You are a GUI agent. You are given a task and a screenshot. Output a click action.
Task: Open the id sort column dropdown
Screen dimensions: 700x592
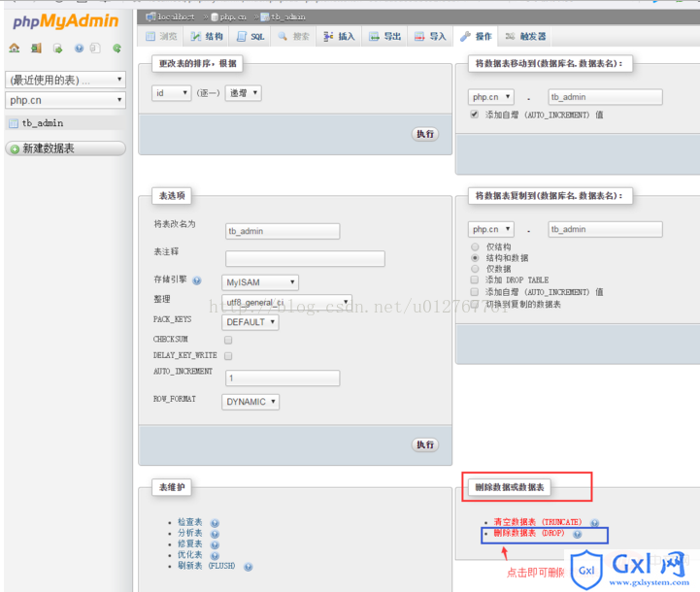pyautogui.click(x=172, y=93)
